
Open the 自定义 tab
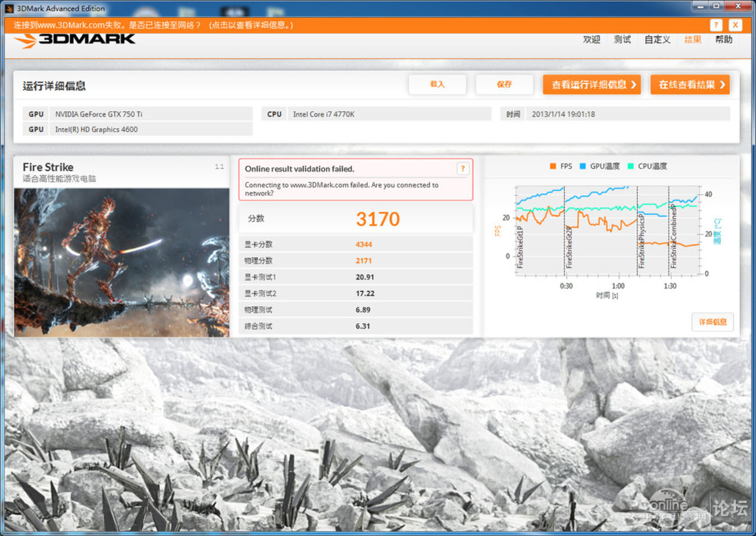[x=657, y=40]
